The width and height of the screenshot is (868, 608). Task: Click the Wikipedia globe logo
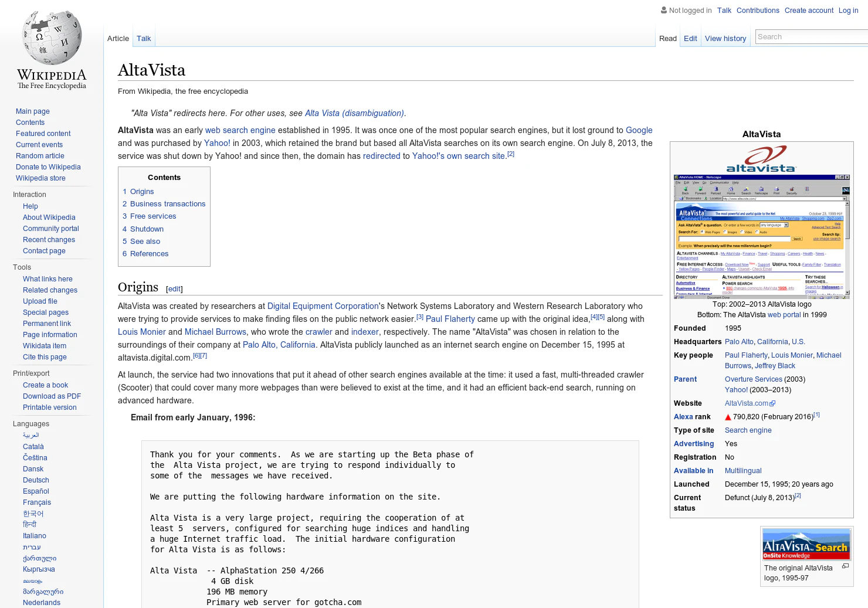(x=52, y=50)
